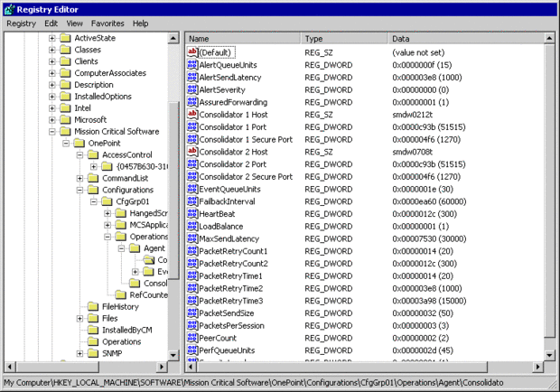The image size is (560, 392).
Task: Sort values by the Name column header
Action: pyautogui.click(x=243, y=39)
